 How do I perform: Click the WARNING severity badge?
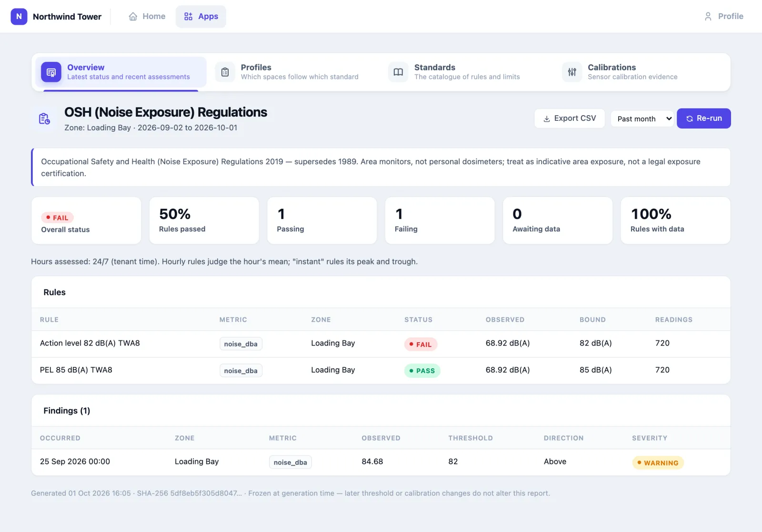[658, 463]
